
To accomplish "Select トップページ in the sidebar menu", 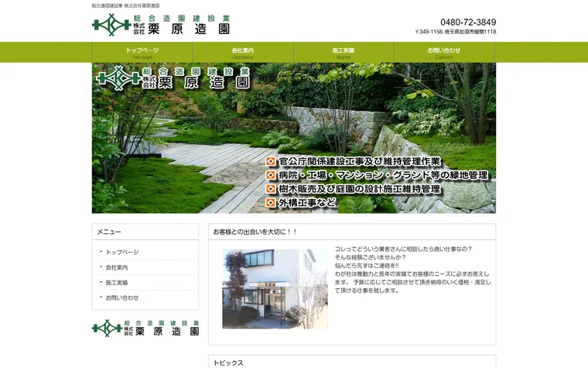I will point(122,252).
